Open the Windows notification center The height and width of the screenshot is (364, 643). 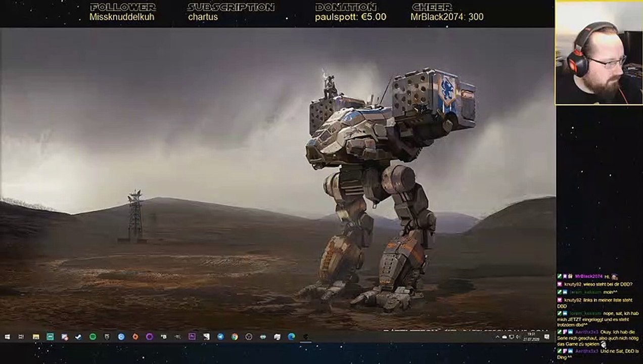point(547,337)
